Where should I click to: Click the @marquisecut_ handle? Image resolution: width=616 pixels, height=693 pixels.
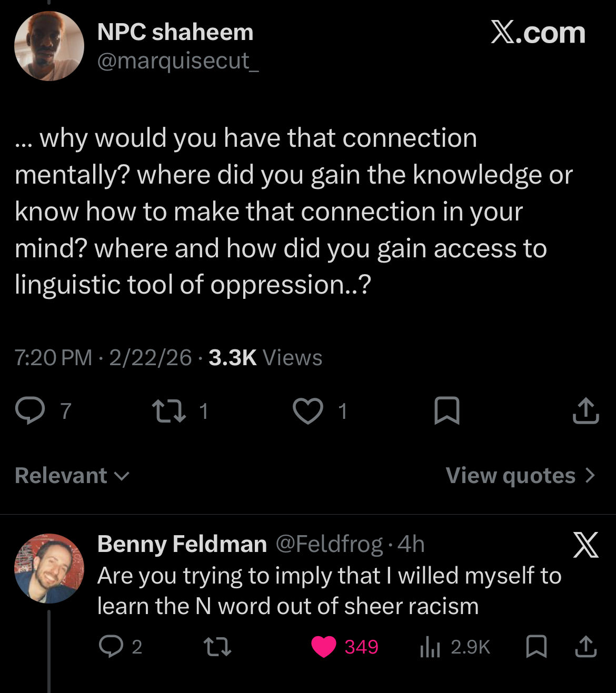coord(178,61)
